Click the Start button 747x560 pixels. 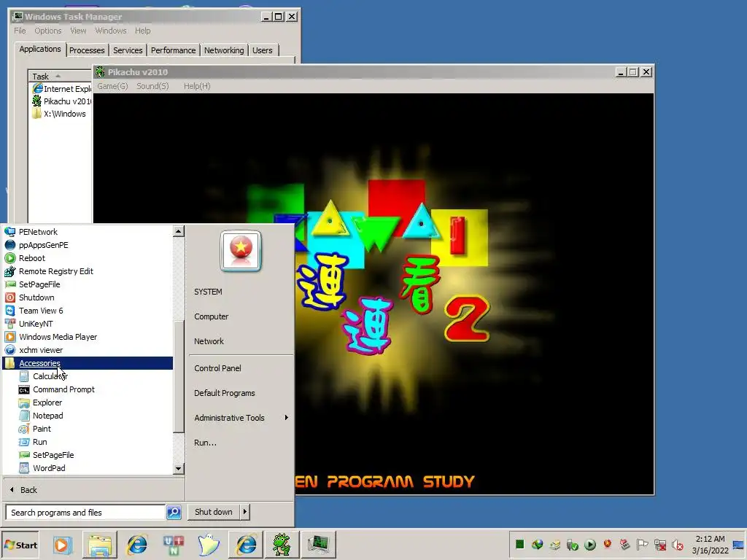20,545
